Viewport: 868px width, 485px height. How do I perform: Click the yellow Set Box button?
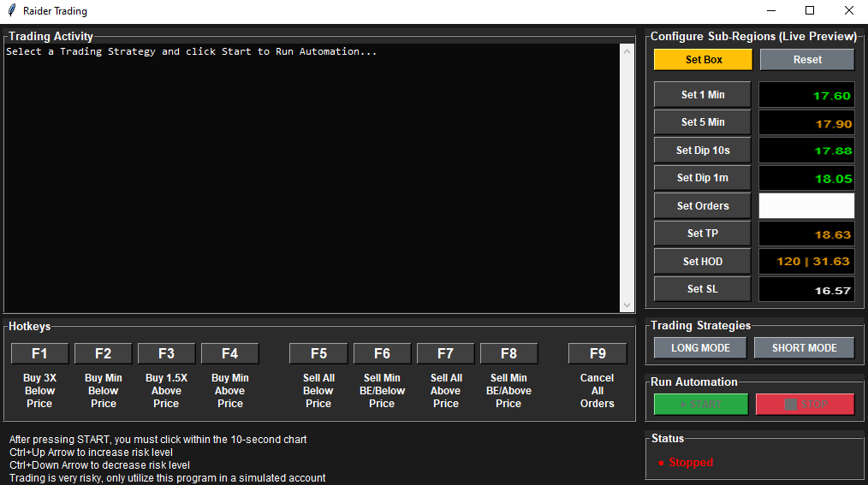(703, 60)
